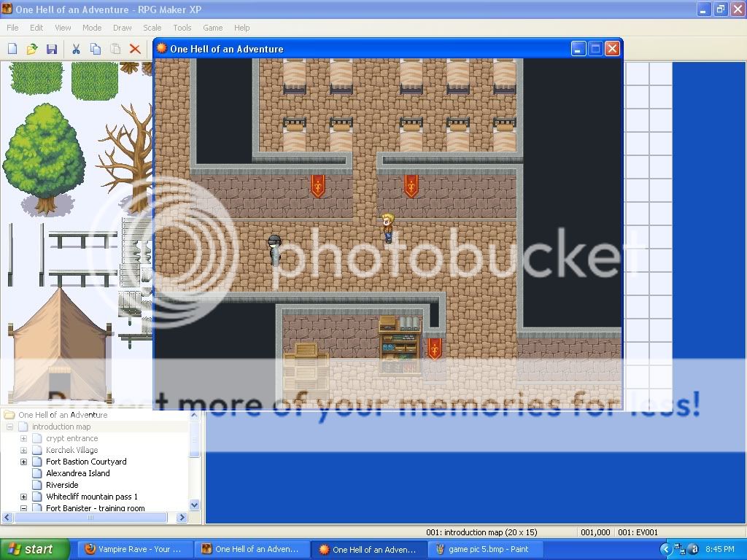Click the gray hooded NPC in game
This screenshot has width=747, height=560.
tap(274, 249)
